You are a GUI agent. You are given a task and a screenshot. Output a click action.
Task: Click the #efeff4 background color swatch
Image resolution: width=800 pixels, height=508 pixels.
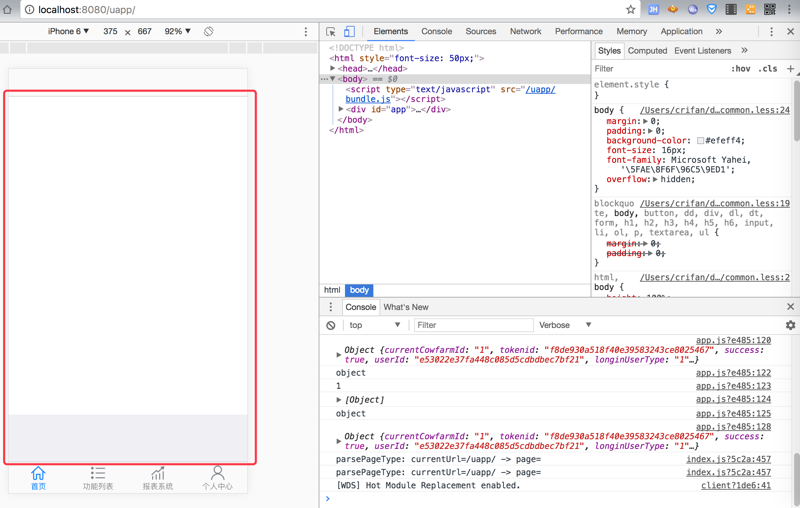701,140
